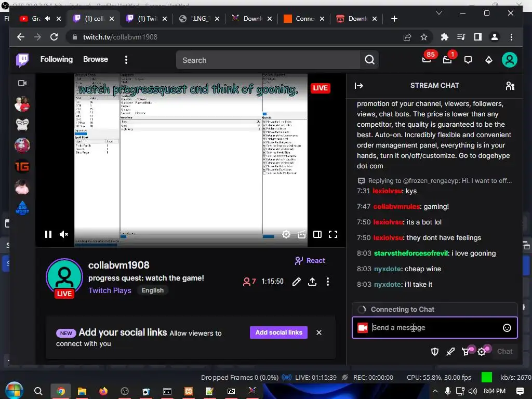
Task: Dismiss the Add your social links banner
Action: coord(318,332)
